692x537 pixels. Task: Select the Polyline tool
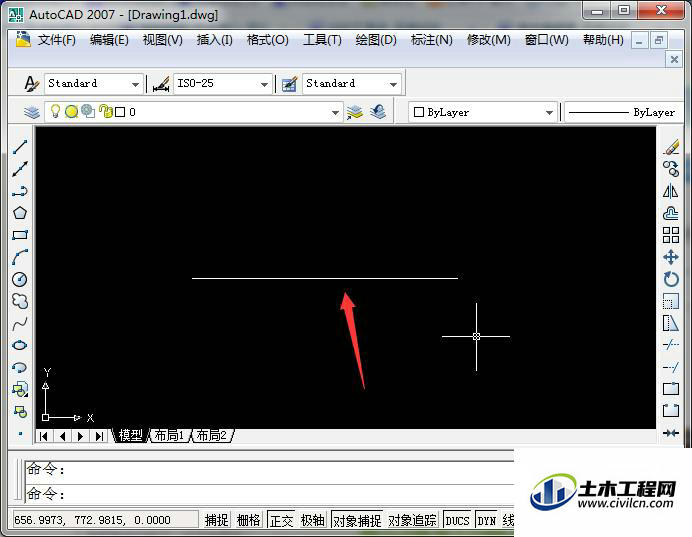pyautogui.click(x=20, y=191)
